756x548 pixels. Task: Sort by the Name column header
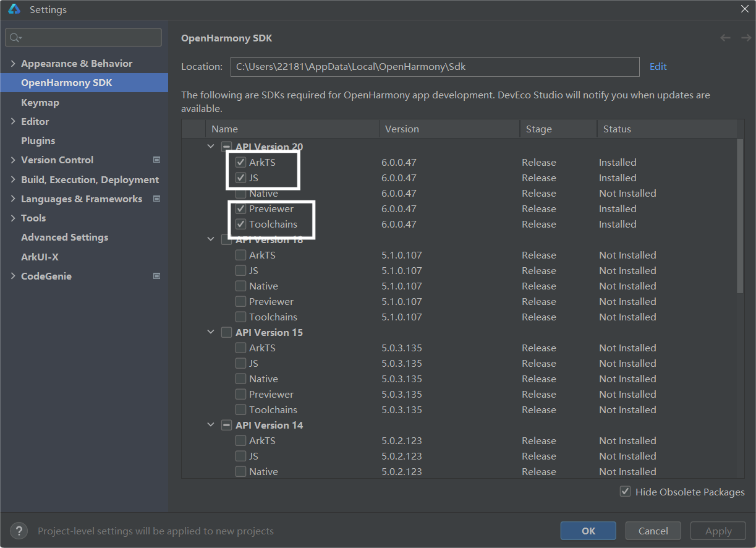(x=292, y=129)
